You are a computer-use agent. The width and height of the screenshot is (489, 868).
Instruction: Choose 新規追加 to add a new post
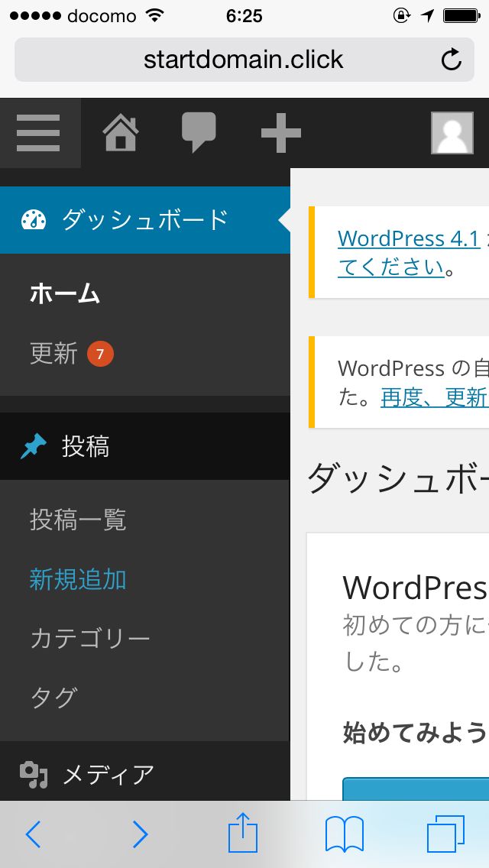pyautogui.click(x=78, y=580)
